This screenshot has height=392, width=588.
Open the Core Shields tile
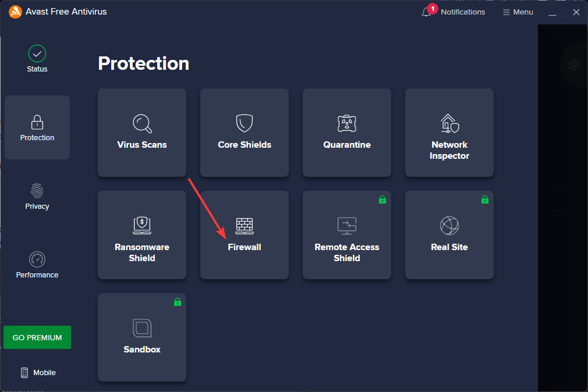click(244, 132)
